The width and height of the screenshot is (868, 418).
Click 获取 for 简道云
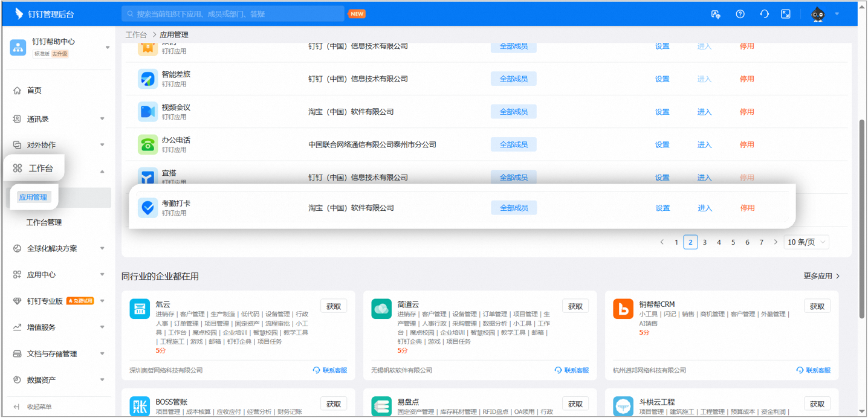[575, 307]
